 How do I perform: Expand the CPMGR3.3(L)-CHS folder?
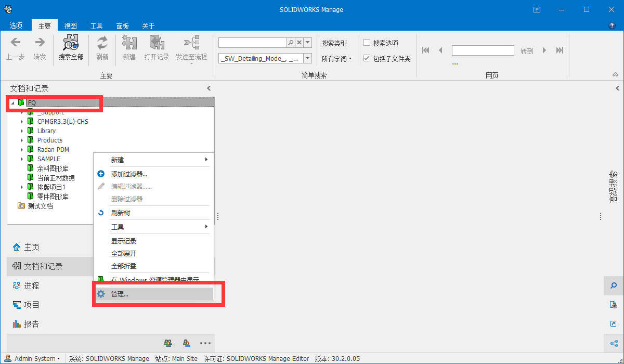click(22, 122)
